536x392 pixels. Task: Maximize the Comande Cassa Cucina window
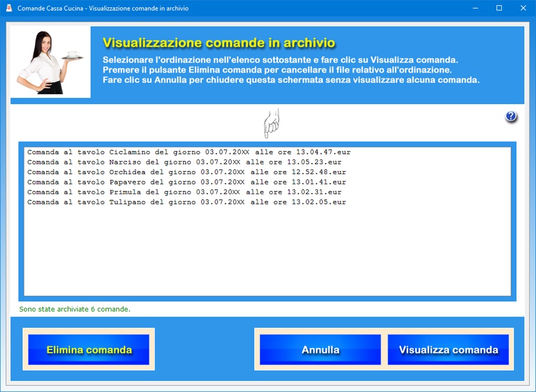point(499,8)
